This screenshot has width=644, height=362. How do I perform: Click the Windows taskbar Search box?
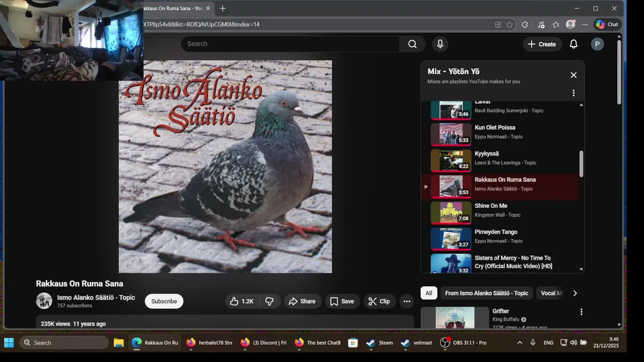(64, 342)
